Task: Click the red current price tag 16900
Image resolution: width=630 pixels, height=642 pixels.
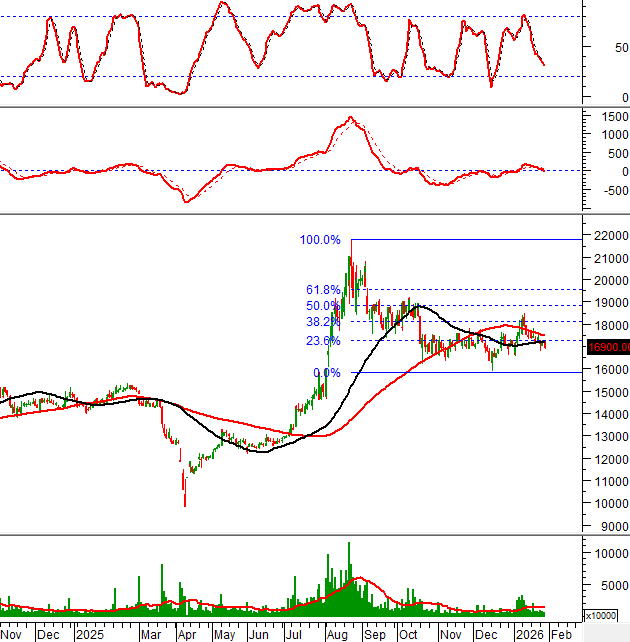Action: point(608,348)
